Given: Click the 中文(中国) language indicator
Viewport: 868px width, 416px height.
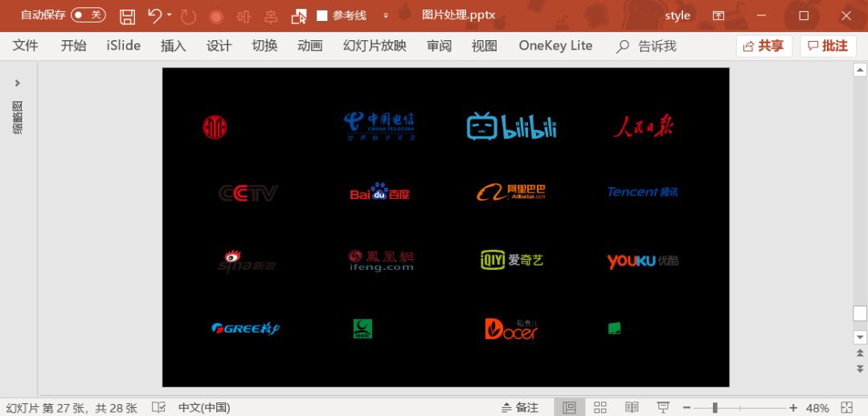Looking at the screenshot, I should 203,408.
